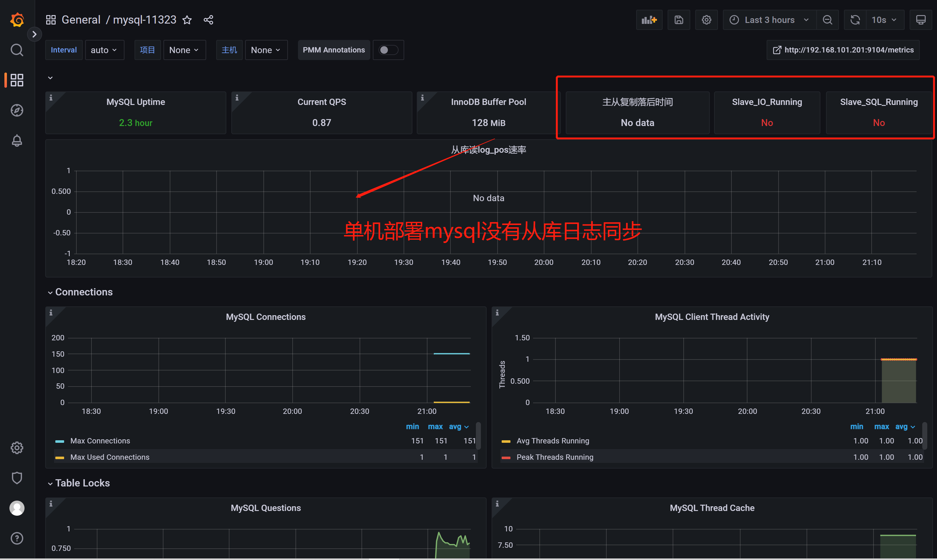Show info for Current QPS panel
937x560 pixels.
pyautogui.click(x=237, y=98)
